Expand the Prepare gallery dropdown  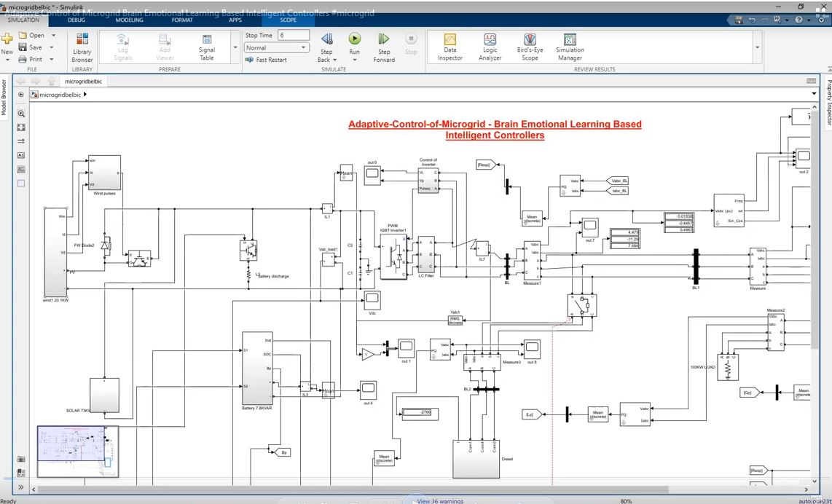point(235,47)
